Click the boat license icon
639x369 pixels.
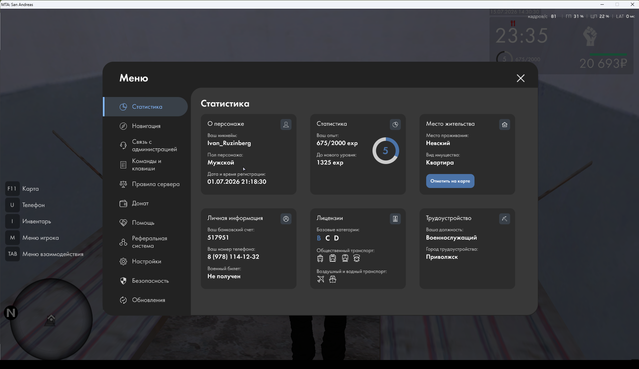click(x=333, y=279)
